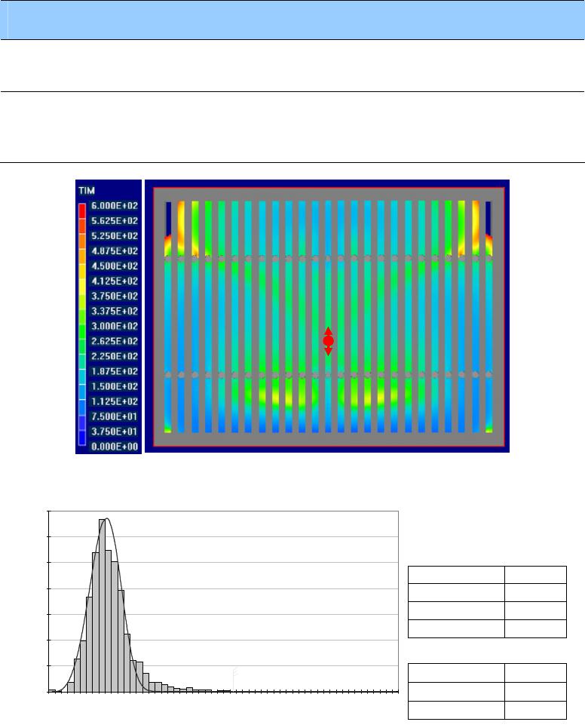Select the top-right cell of the lower table

pos(535,674)
